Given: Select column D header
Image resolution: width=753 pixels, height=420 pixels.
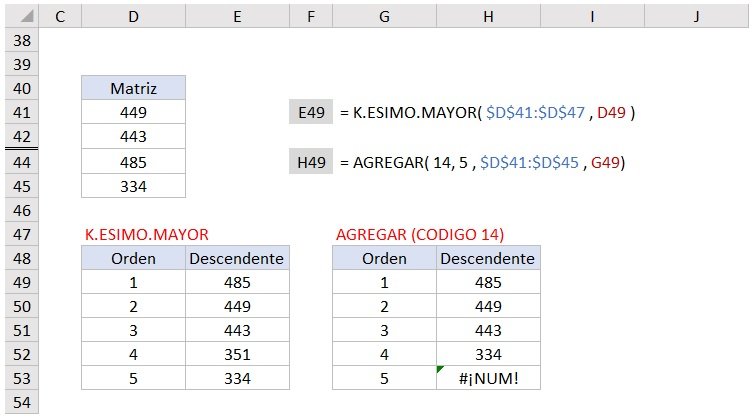Looking at the screenshot, I should pos(133,16).
